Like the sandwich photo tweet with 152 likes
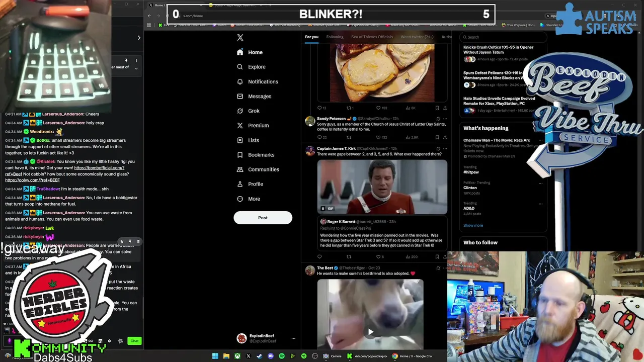This screenshot has width=644, height=362. [379, 108]
